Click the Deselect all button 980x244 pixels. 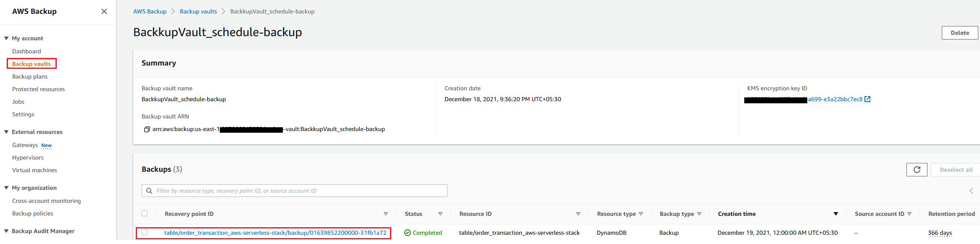tap(956, 170)
